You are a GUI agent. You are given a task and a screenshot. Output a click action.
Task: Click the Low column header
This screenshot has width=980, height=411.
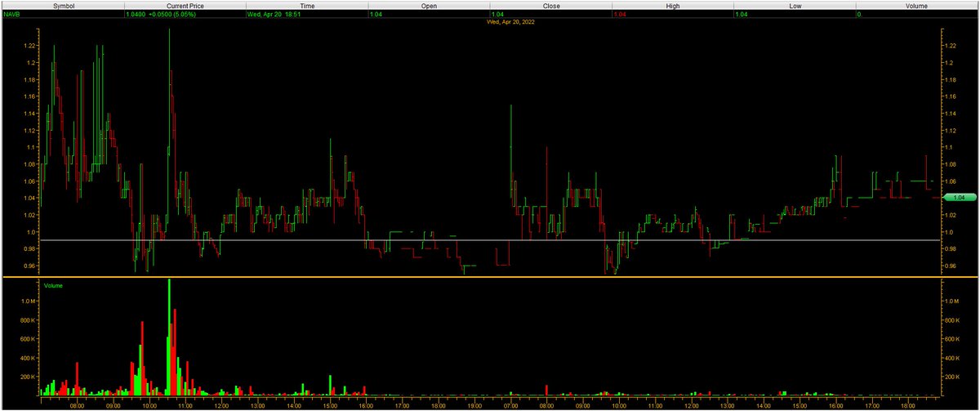coord(794,5)
